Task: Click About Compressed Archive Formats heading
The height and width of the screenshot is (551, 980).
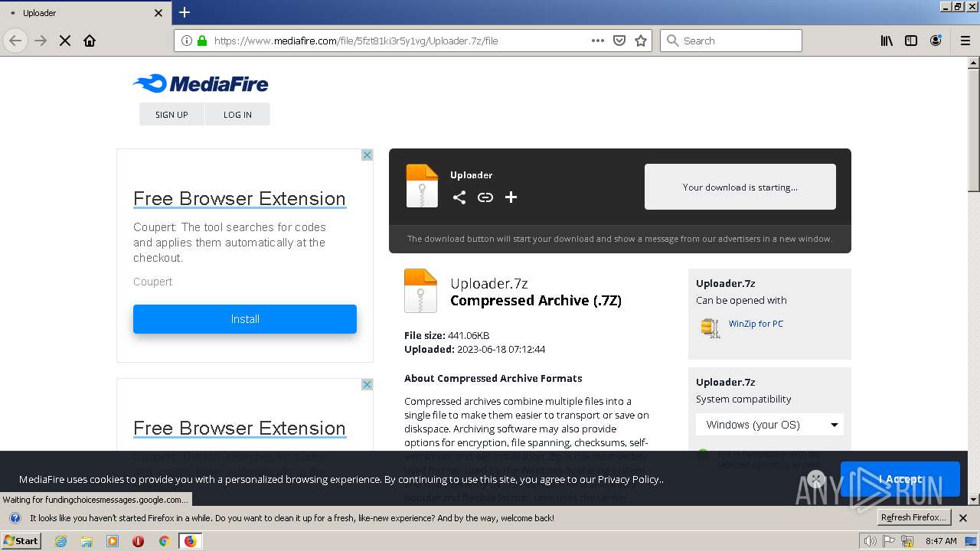Action: [493, 378]
